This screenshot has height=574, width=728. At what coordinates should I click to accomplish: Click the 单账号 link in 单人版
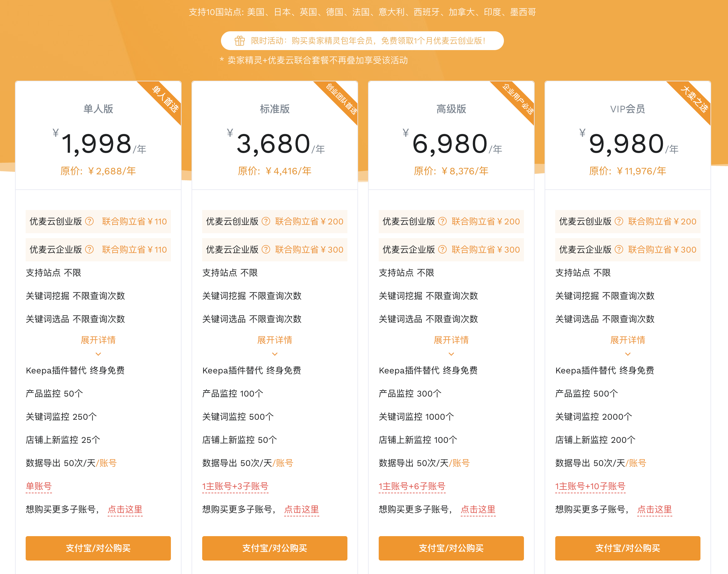[x=38, y=486]
